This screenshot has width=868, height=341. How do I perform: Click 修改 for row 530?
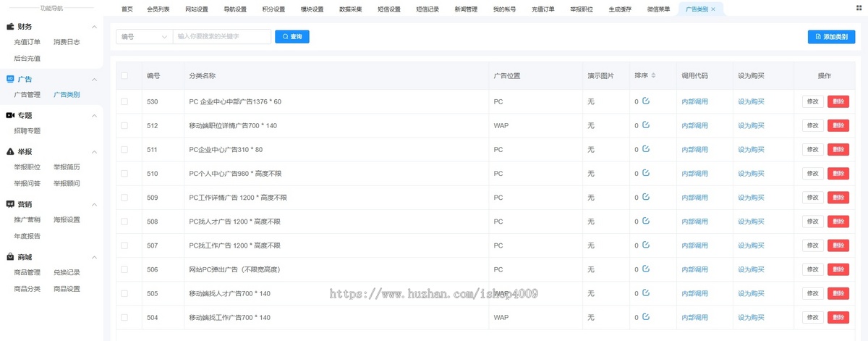(813, 101)
